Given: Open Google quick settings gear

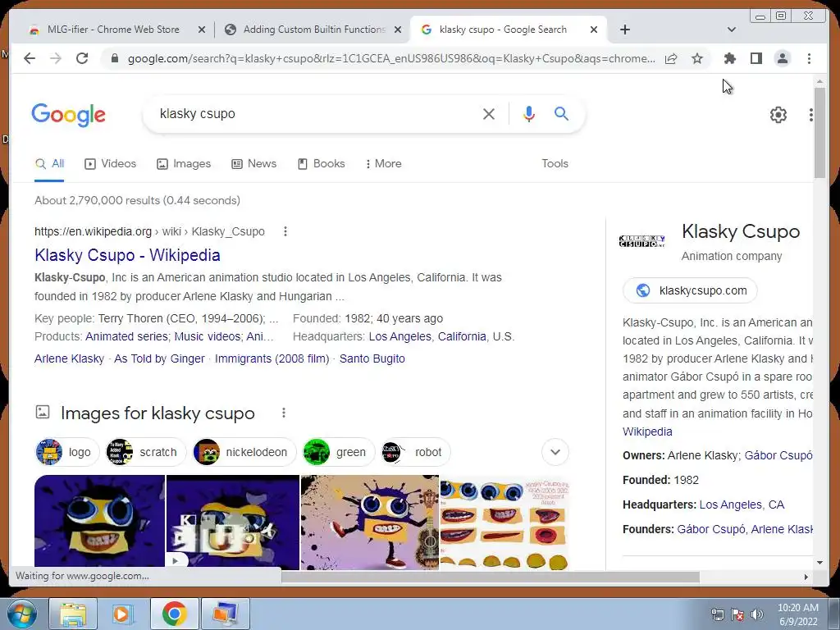Looking at the screenshot, I should tap(778, 115).
